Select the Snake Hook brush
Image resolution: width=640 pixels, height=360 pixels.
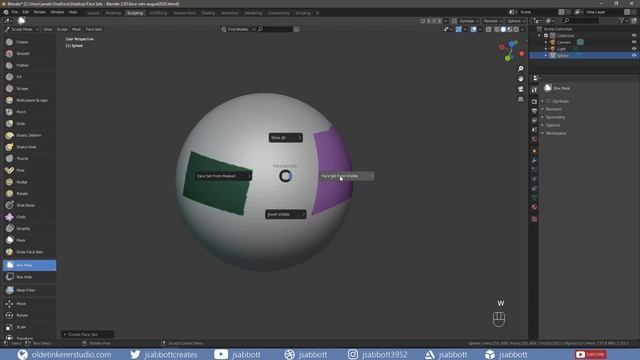pos(29,147)
